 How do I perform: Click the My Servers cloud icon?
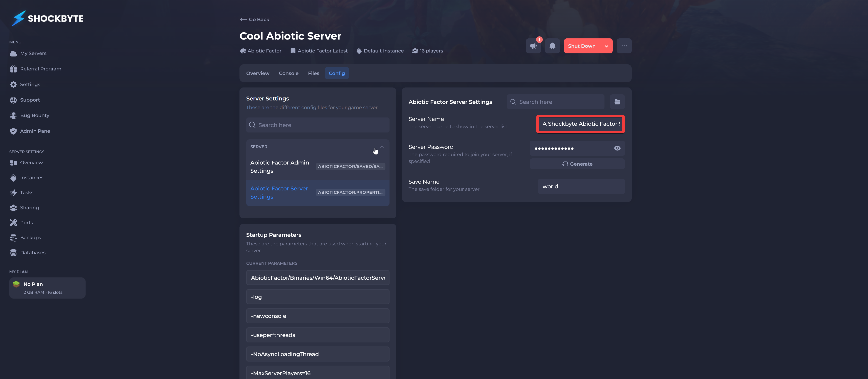13,54
